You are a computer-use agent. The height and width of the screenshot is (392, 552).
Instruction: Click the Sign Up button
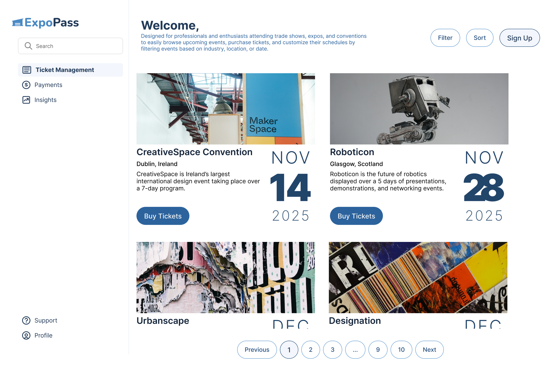(x=519, y=38)
